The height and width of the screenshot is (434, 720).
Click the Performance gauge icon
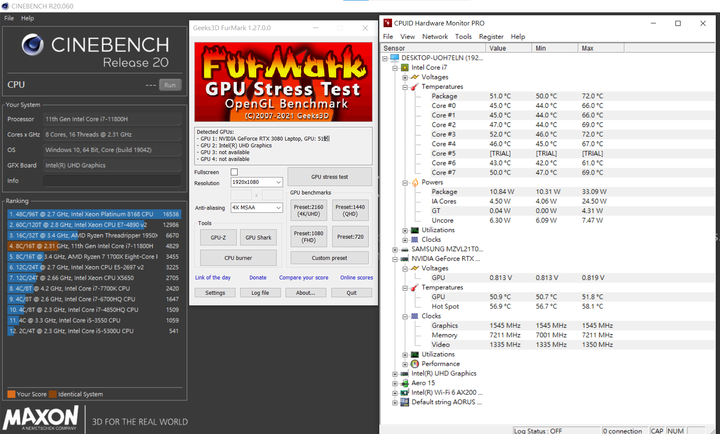point(415,364)
